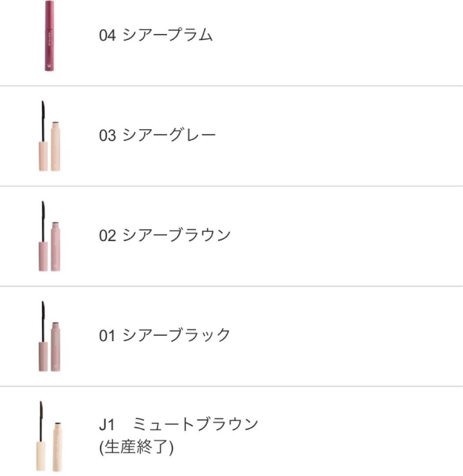The width and height of the screenshot is (463, 476).
Task: Select the シアープラム shade name
Action: point(167,35)
